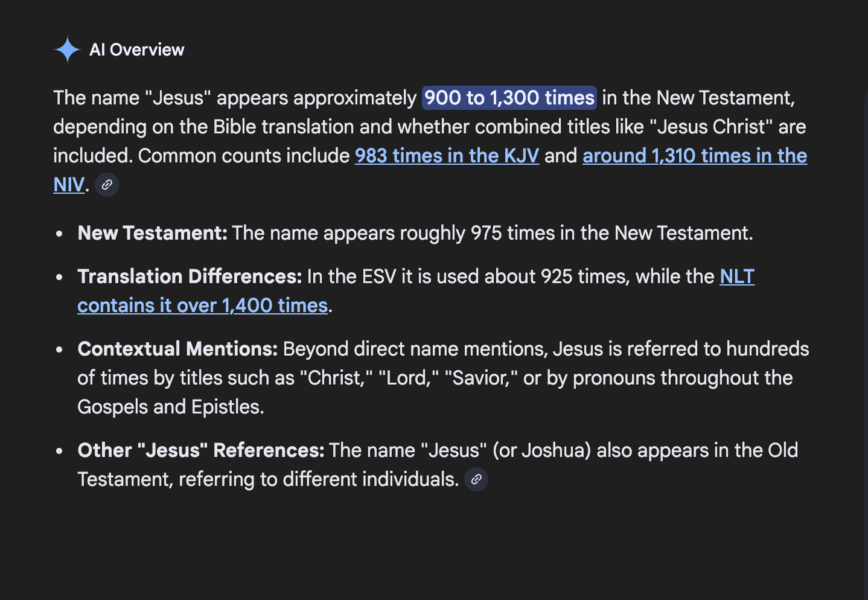Click the "AI Overview" heading text
Viewport: 868px width, 600px height.
coord(136,49)
